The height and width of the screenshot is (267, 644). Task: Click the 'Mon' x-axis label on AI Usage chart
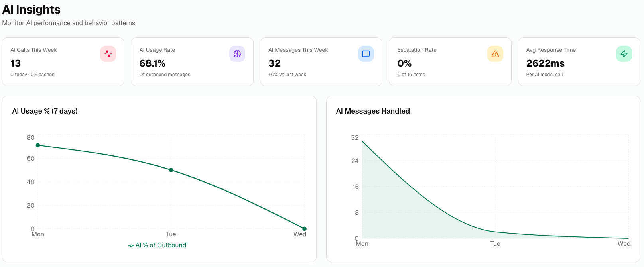pyautogui.click(x=38, y=234)
